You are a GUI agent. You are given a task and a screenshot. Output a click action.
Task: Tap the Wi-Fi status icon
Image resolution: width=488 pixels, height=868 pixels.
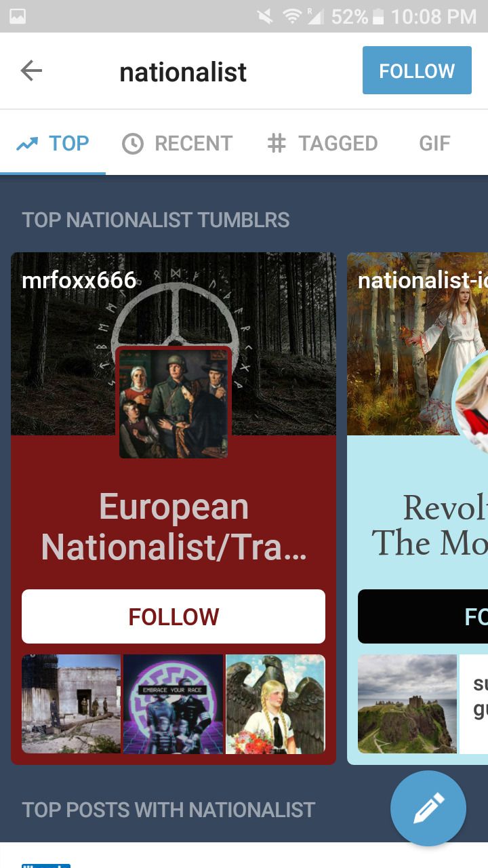(292, 16)
